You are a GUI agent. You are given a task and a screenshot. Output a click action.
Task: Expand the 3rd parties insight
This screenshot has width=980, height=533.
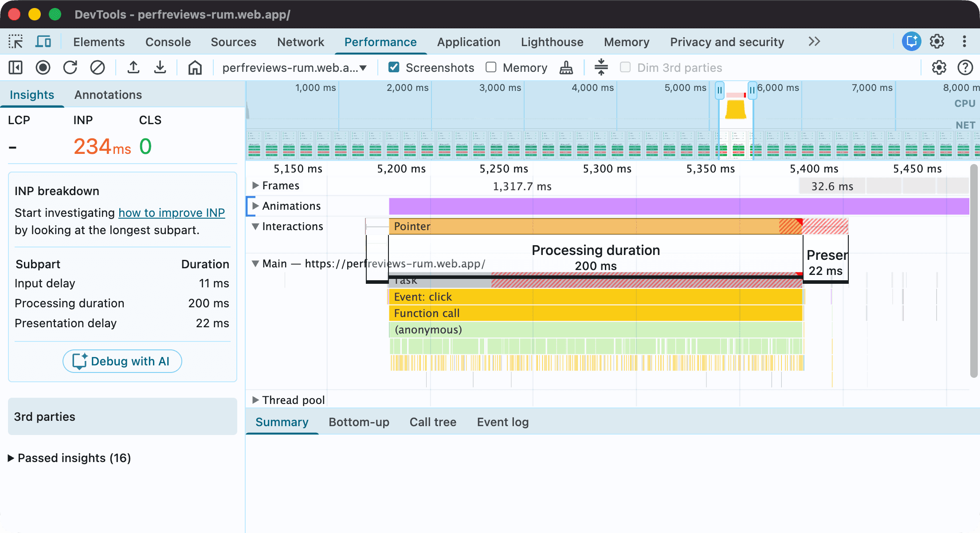tap(122, 416)
